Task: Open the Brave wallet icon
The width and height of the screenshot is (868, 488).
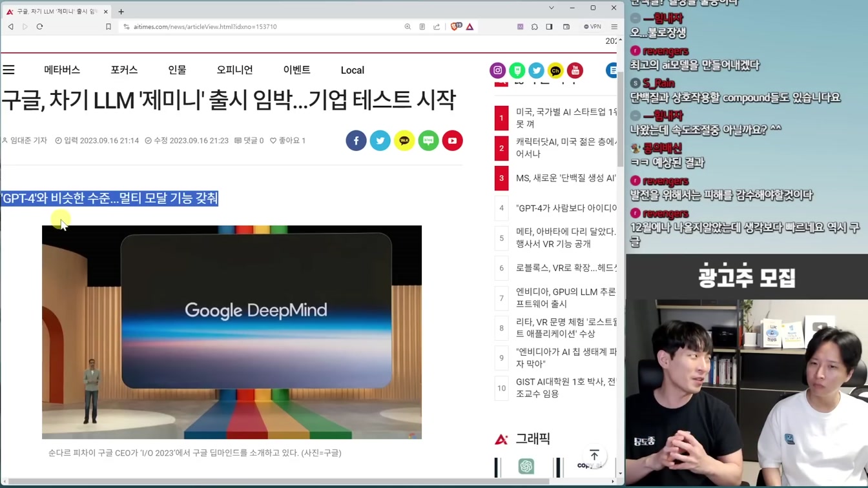Action: pyautogui.click(x=566, y=27)
